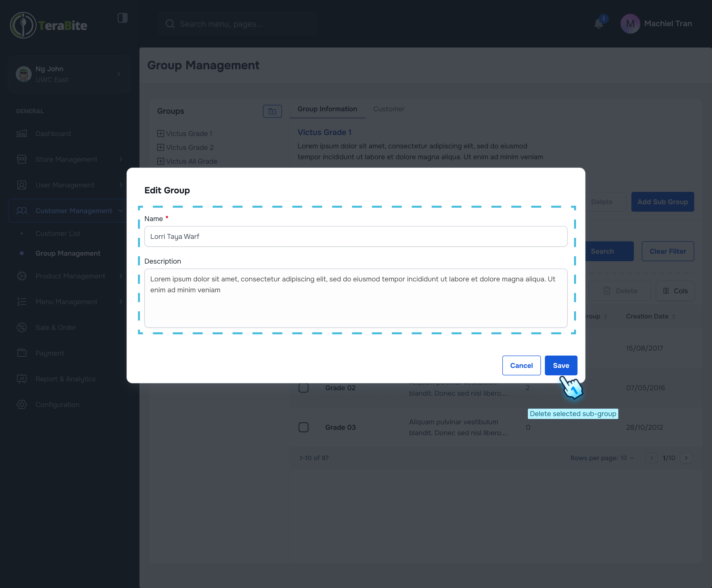Expand the Victus Grade 1 tree node
The height and width of the screenshot is (588, 712).
click(160, 134)
